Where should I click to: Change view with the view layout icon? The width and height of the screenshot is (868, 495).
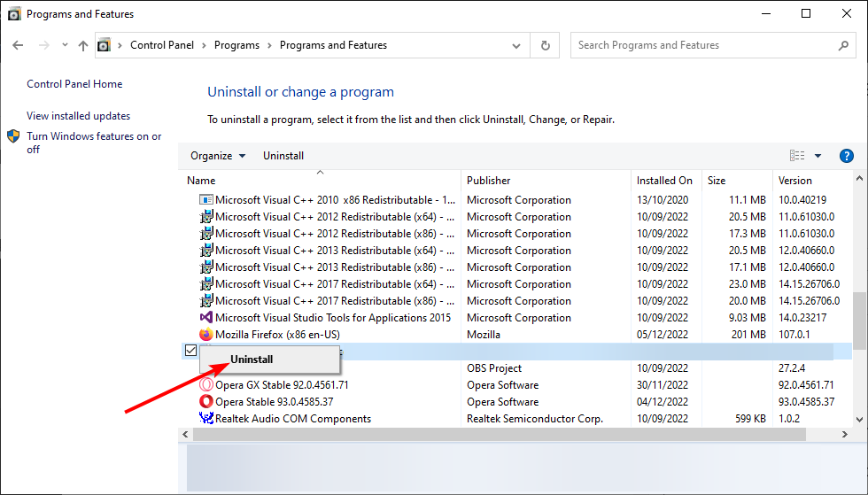click(797, 156)
